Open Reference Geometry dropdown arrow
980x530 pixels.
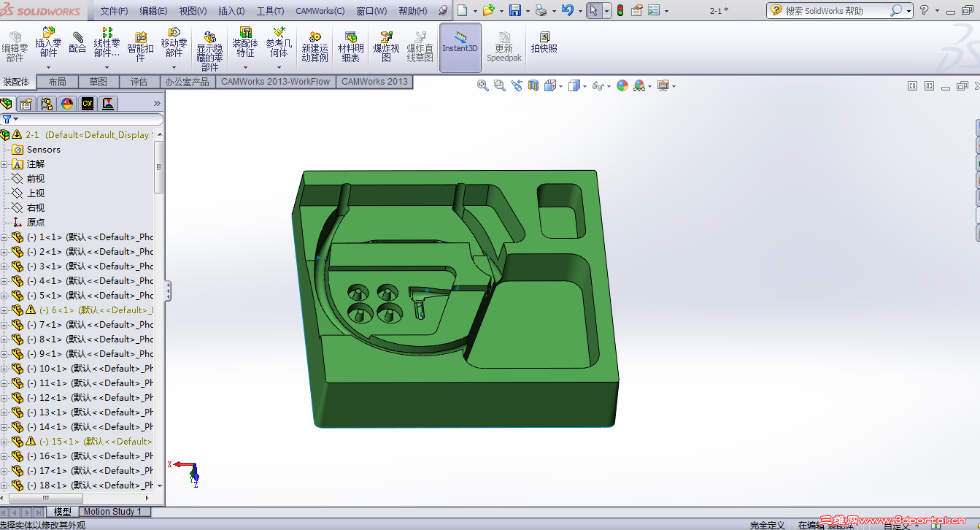[x=279, y=67]
